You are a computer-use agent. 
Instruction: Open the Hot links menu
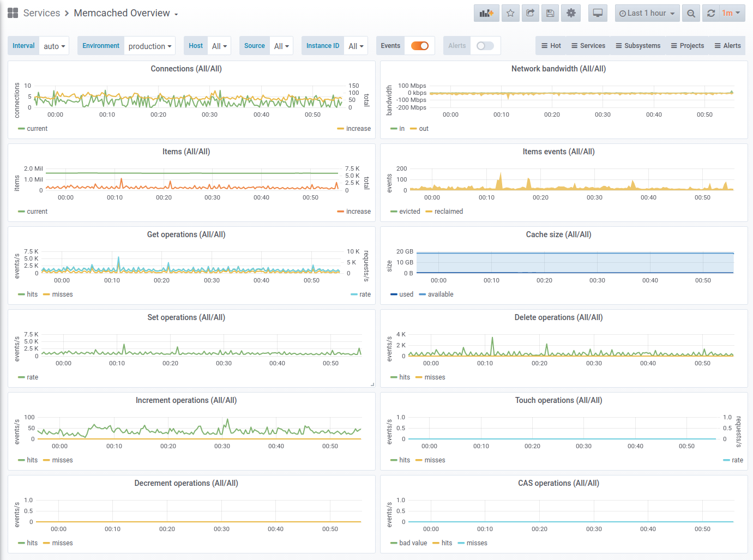tap(551, 46)
